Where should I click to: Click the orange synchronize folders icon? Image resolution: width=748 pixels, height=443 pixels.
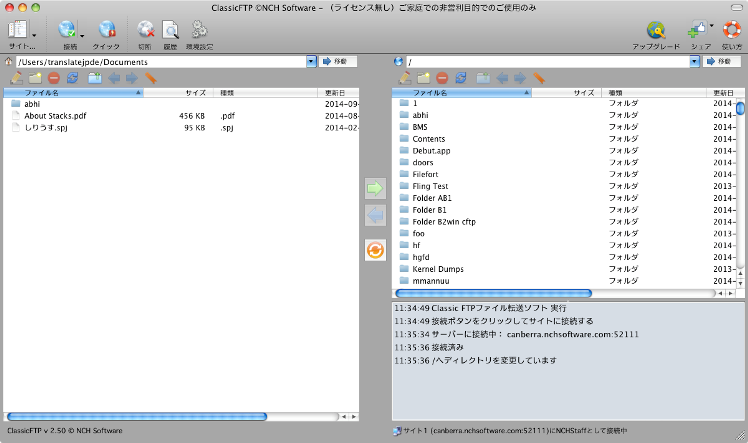(375, 250)
